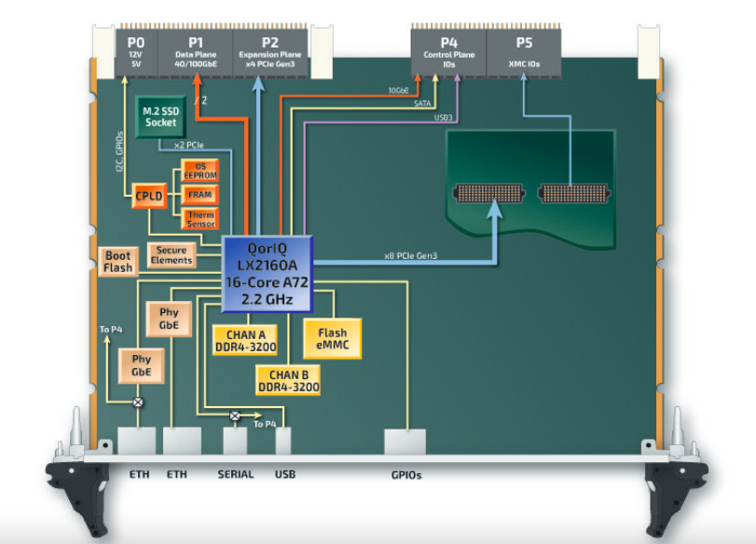This screenshot has height=544, width=756.
Task: Click the front-panel port above the GPIOs label
Action: (x=405, y=442)
